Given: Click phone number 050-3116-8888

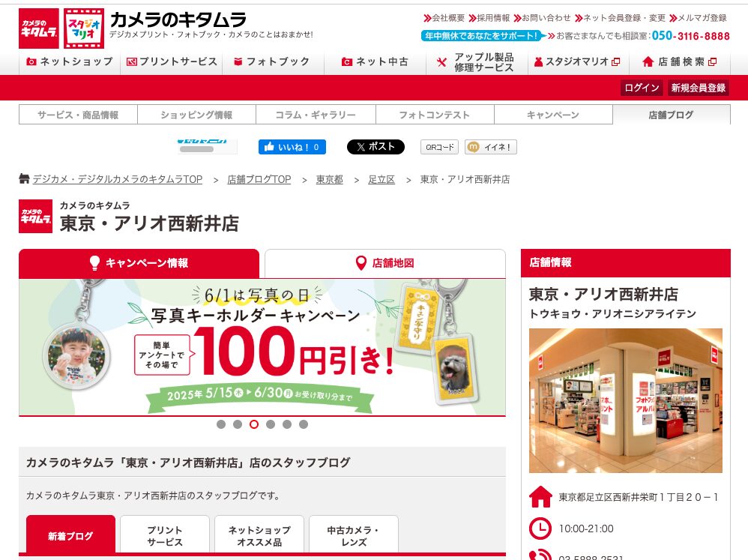Looking at the screenshot, I should click(x=691, y=36).
